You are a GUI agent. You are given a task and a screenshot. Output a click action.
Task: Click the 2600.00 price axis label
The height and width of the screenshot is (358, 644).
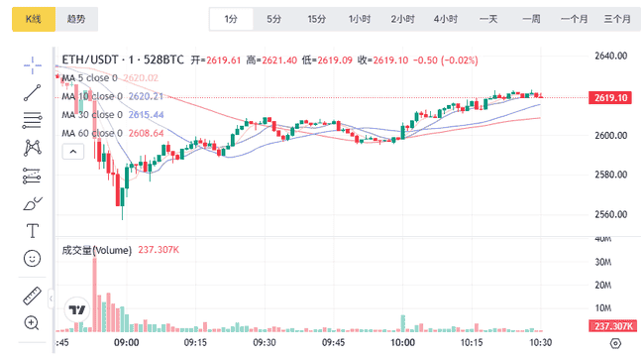[x=610, y=135]
